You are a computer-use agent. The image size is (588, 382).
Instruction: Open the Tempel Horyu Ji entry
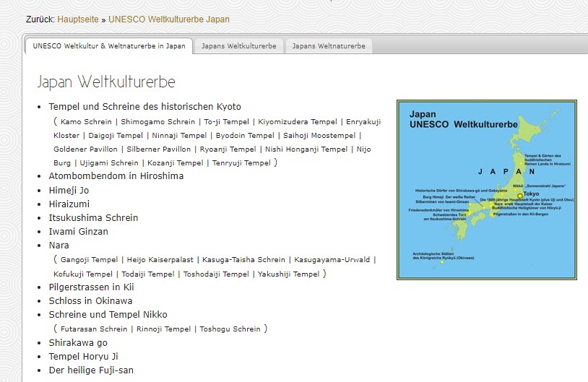pyautogui.click(x=83, y=357)
